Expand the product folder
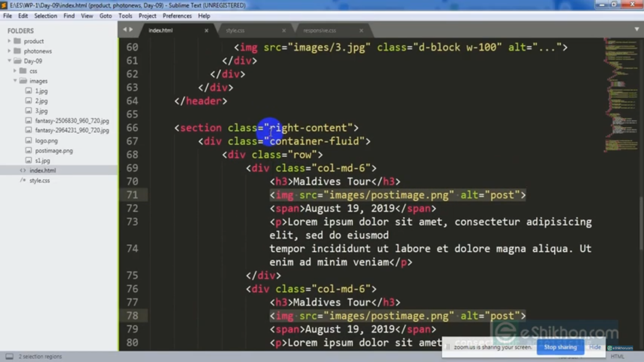This screenshot has width=644, height=362. [9, 41]
